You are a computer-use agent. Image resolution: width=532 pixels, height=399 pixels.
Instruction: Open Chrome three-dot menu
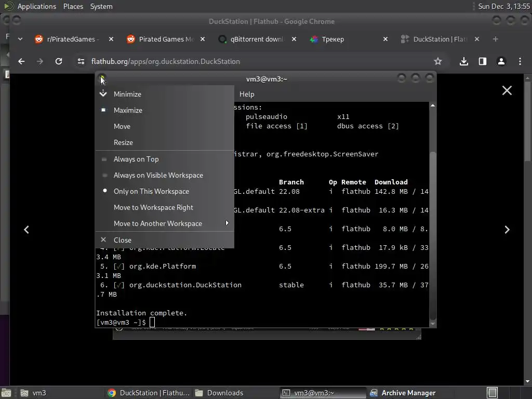click(520, 61)
